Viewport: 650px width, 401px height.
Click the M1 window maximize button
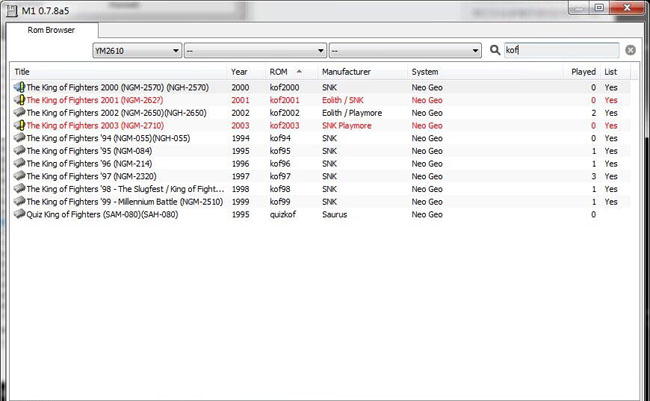(x=599, y=7)
